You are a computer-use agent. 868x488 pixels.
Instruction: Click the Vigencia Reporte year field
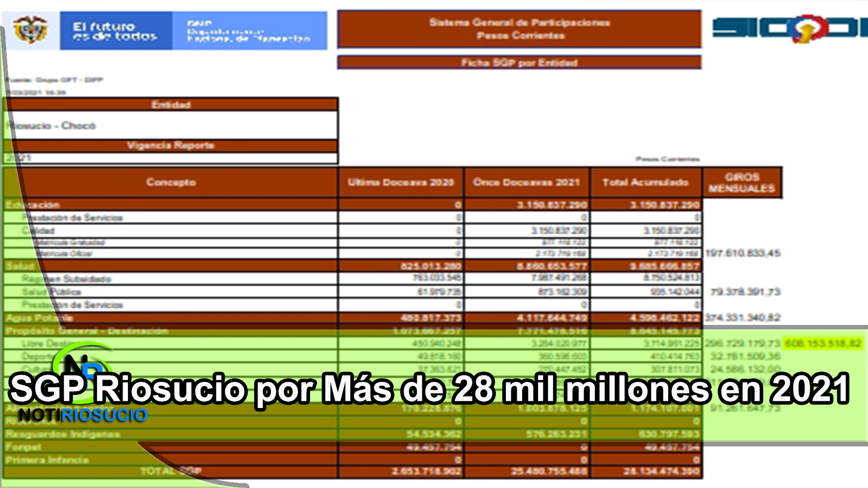click(x=171, y=158)
